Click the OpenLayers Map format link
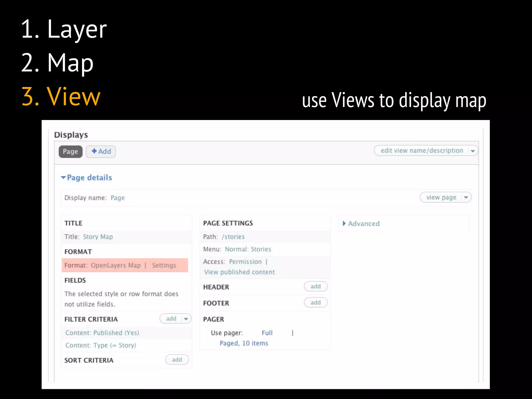532x399 pixels. (x=116, y=265)
